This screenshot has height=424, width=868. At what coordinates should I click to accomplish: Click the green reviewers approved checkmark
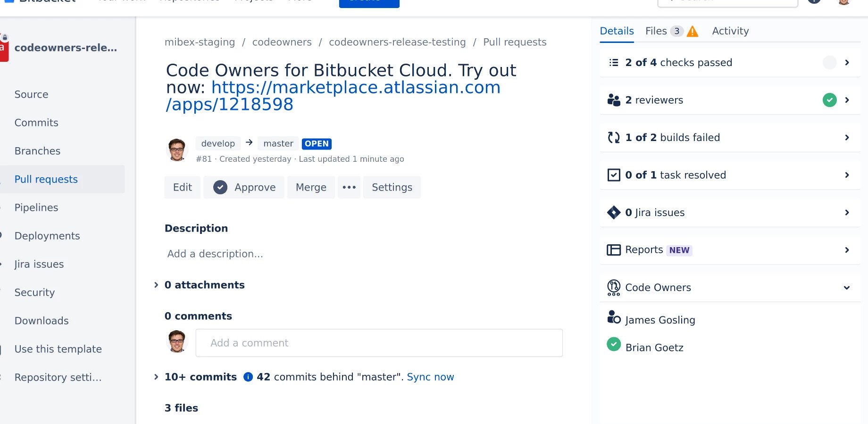point(830,100)
